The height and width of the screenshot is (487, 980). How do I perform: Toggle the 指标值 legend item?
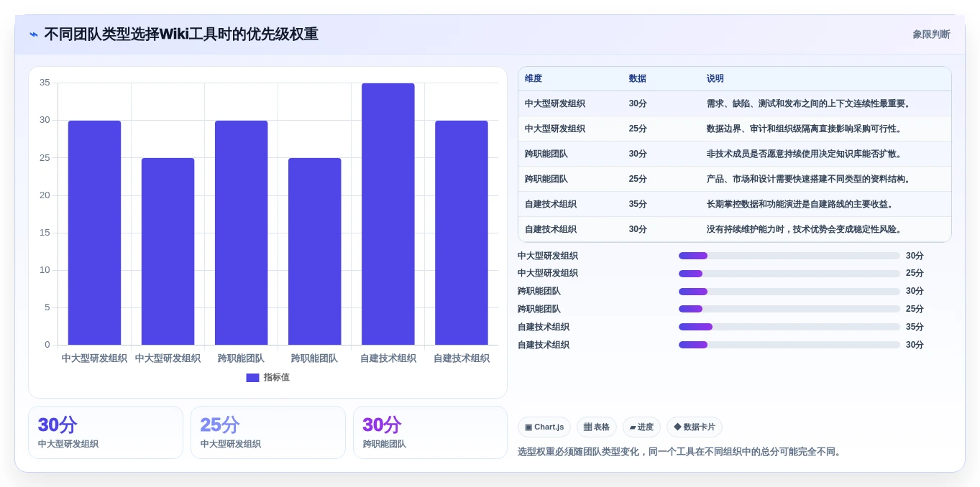coord(267,377)
